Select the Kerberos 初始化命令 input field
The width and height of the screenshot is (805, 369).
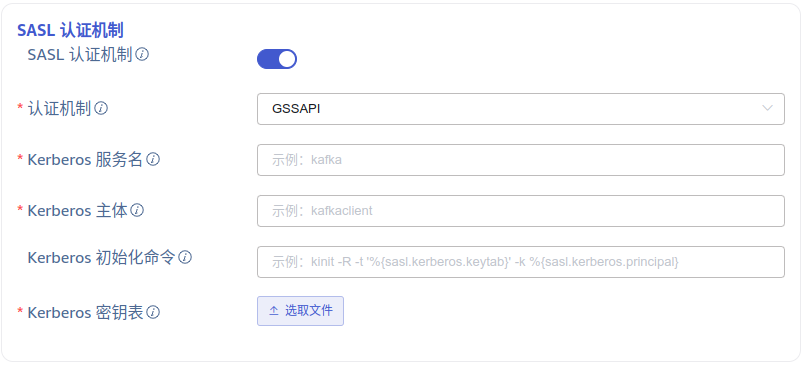click(521, 262)
